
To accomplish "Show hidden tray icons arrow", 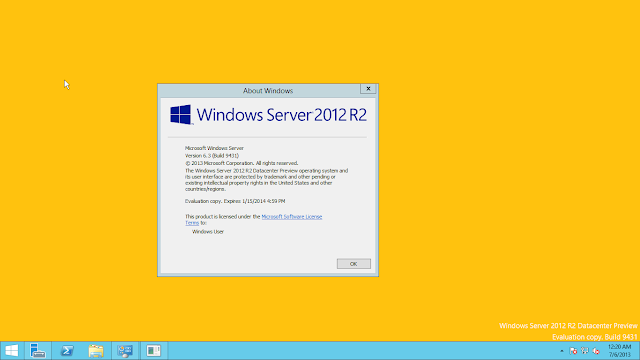I will pos(562,351).
